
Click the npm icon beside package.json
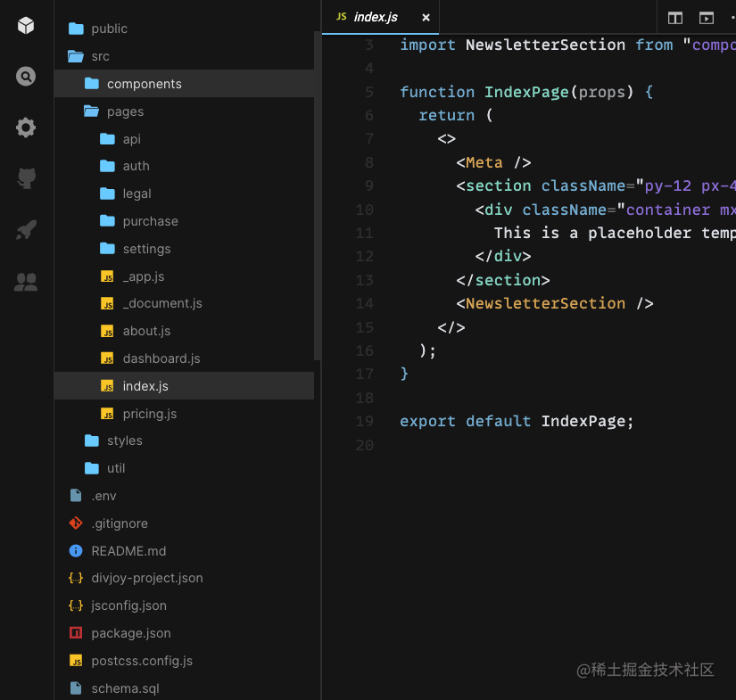pyautogui.click(x=76, y=633)
